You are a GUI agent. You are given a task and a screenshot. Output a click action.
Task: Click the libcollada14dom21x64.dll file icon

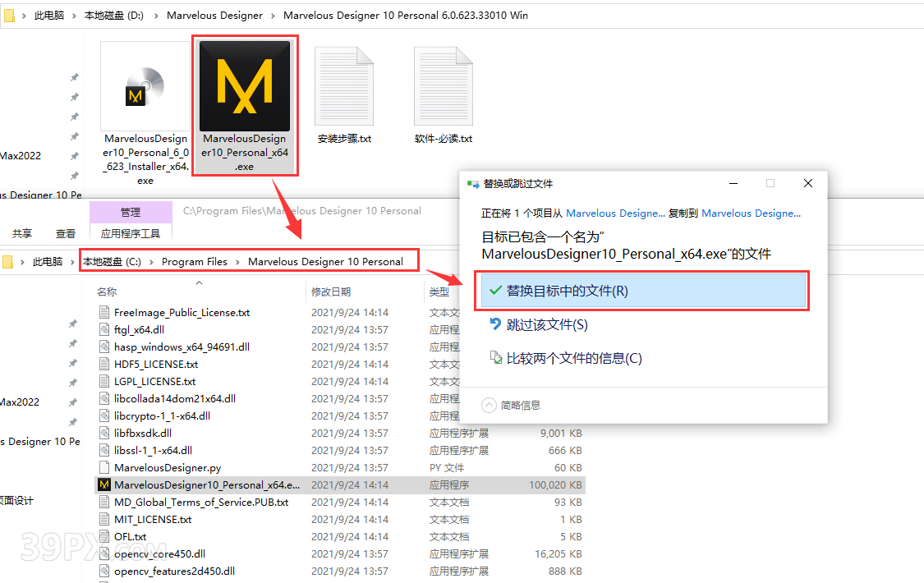pos(104,399)
